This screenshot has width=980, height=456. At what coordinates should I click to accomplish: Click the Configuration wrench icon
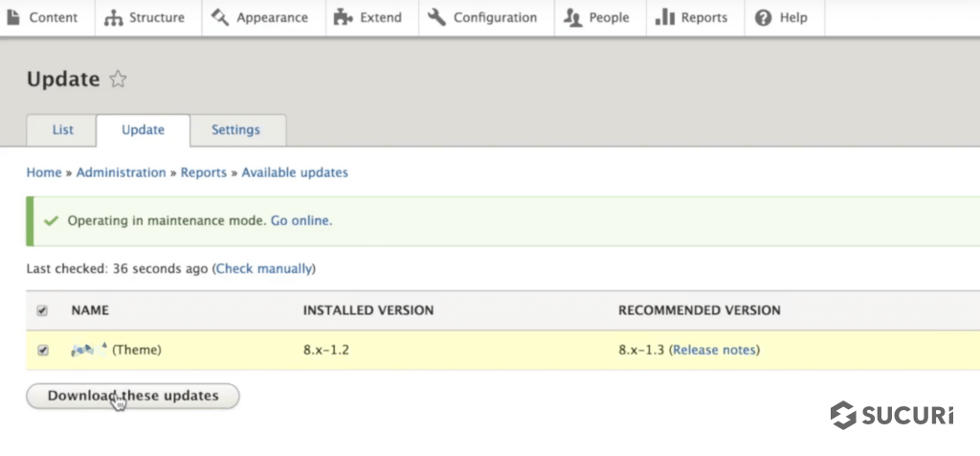click(437, 17)
